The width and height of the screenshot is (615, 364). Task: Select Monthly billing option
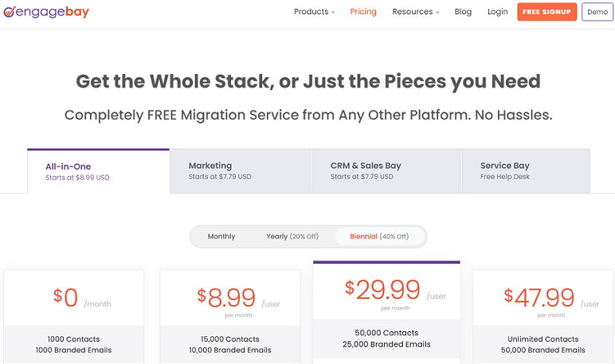click(x=221, y=237)
